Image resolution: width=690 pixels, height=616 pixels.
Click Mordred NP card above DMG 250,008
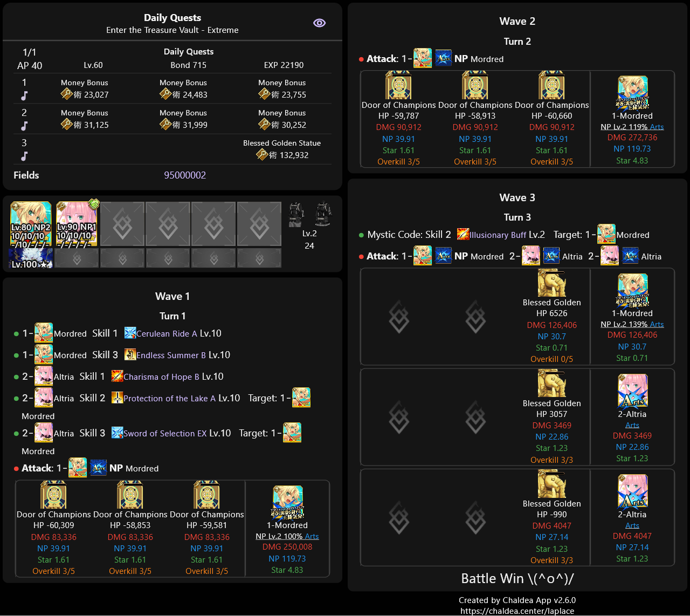pyautogui.click(x=288, y=503)
